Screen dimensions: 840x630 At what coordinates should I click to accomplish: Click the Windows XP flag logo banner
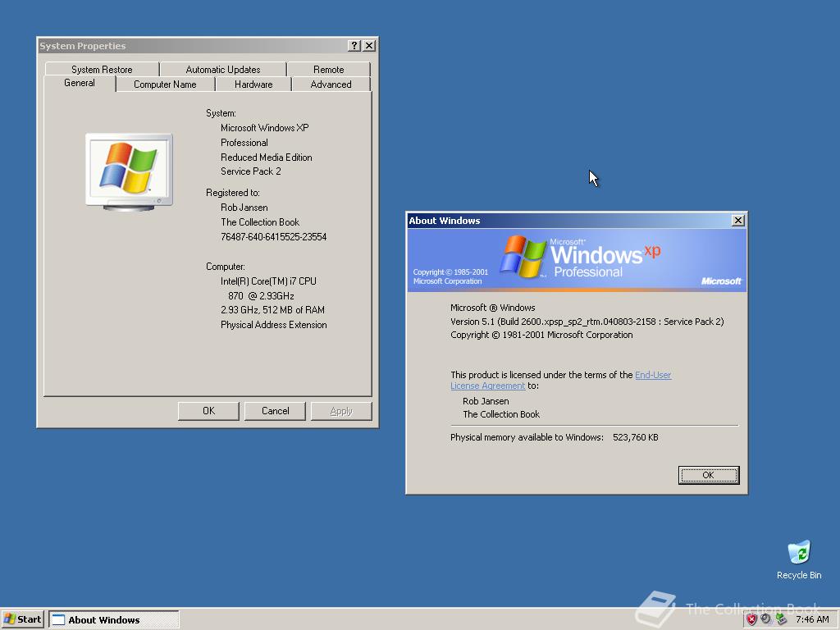577,260
